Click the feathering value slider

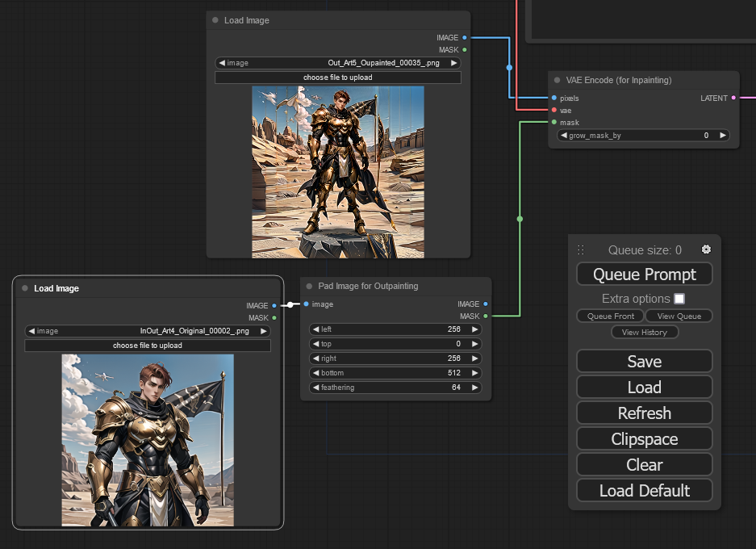(395, 388)
